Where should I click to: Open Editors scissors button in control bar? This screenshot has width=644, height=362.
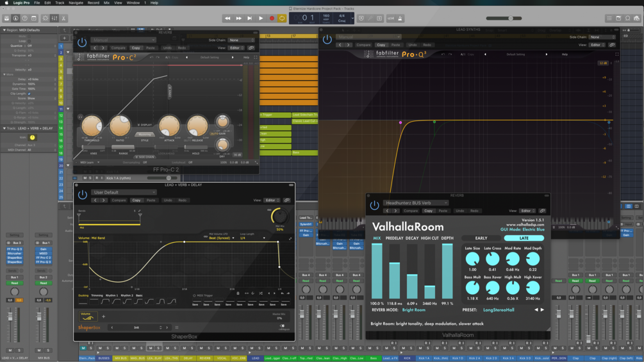pos(63,18)
